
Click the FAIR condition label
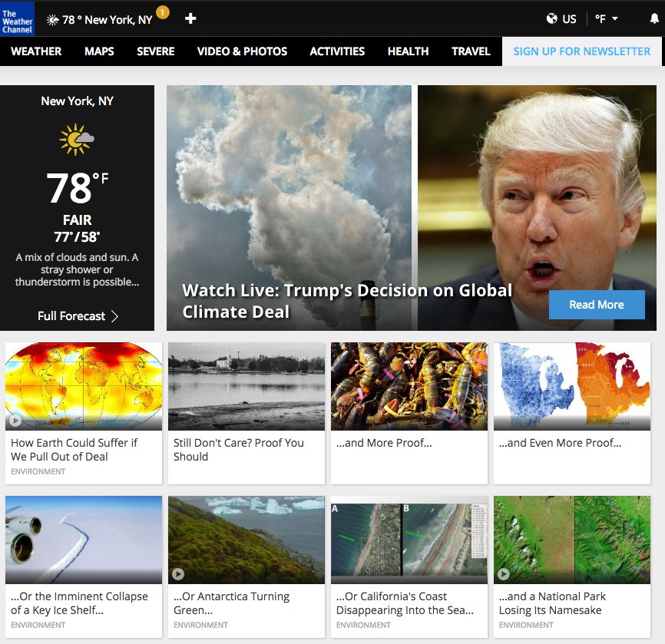(x=78, y=220)
